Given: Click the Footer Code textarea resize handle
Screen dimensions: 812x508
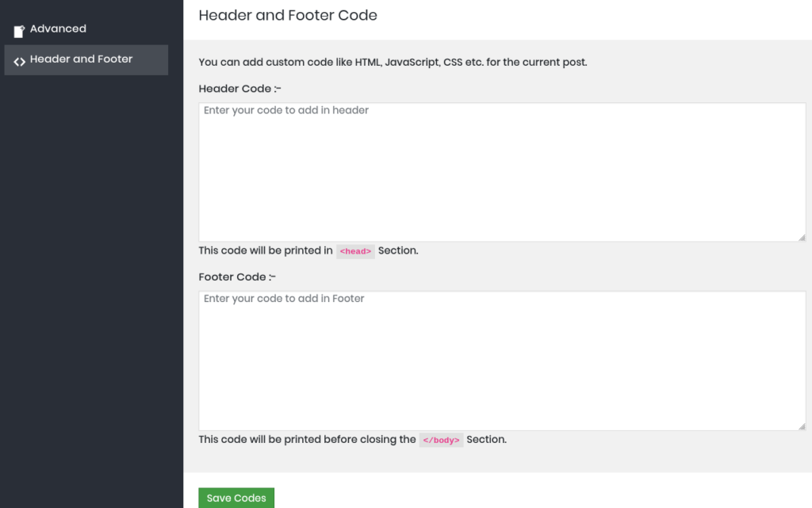Looking at the screenshot, I should tap(802, 426).
